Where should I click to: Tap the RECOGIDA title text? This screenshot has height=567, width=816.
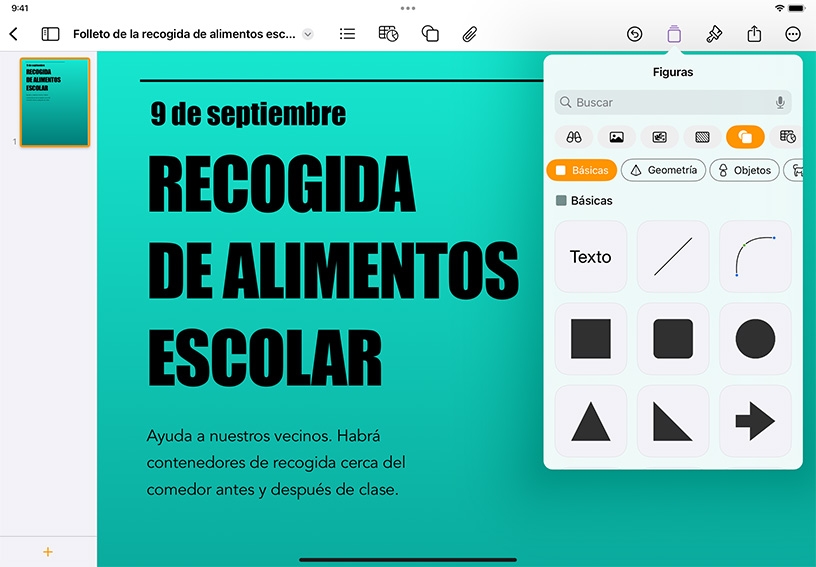[x=282, y=184]
